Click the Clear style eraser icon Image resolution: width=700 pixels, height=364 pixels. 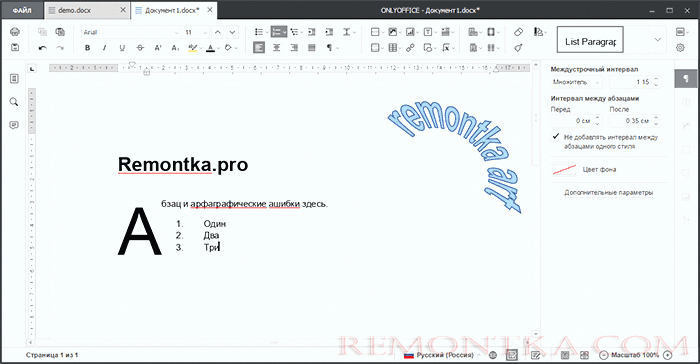coord(518,32)
